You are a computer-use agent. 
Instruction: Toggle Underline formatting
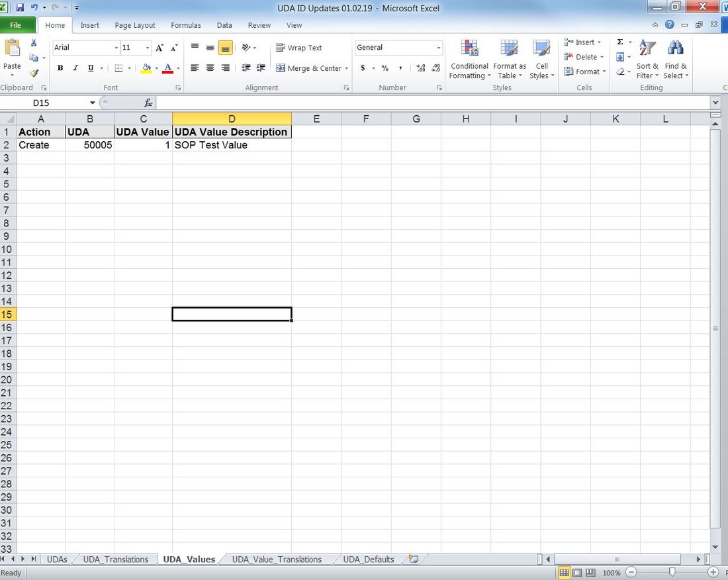91,68
